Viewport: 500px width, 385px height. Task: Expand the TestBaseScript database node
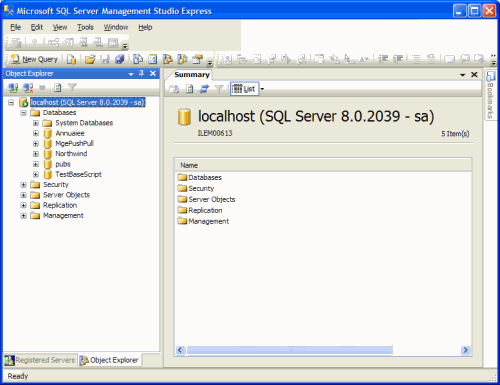(36, 174)
